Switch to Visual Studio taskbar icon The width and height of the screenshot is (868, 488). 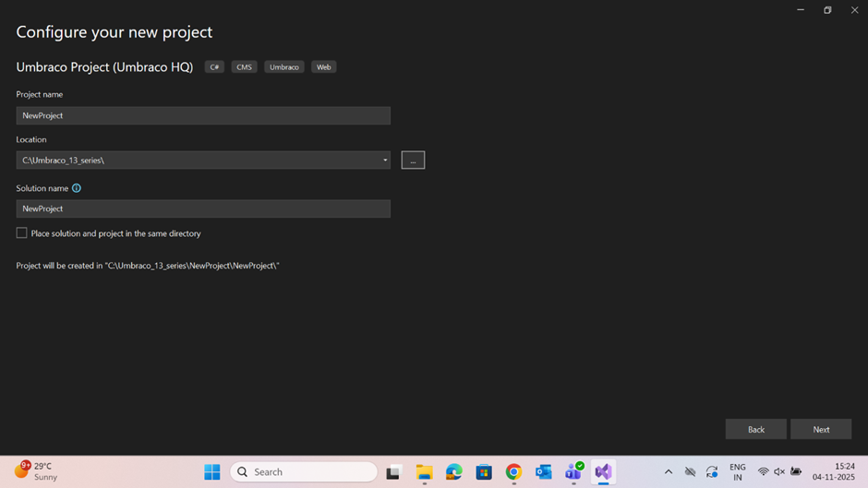click(x=603, y=472)
